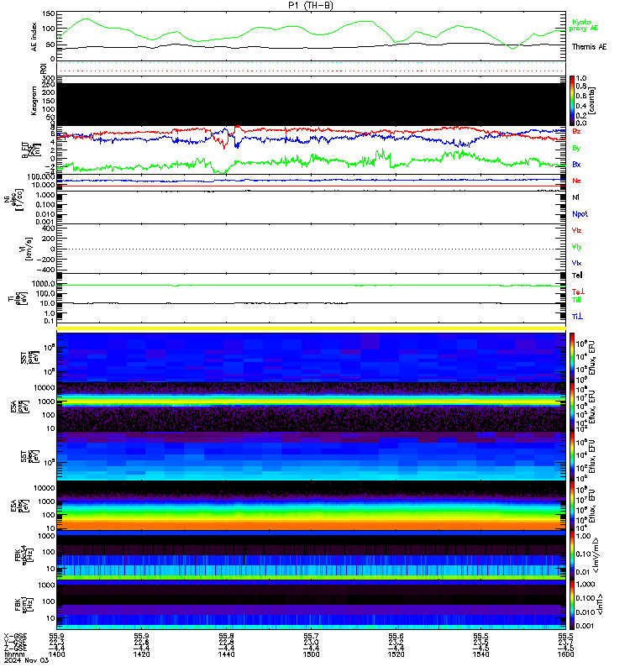Click the 1420 time tick label
The image size is (630, 672).
click(x=141, y=654)
